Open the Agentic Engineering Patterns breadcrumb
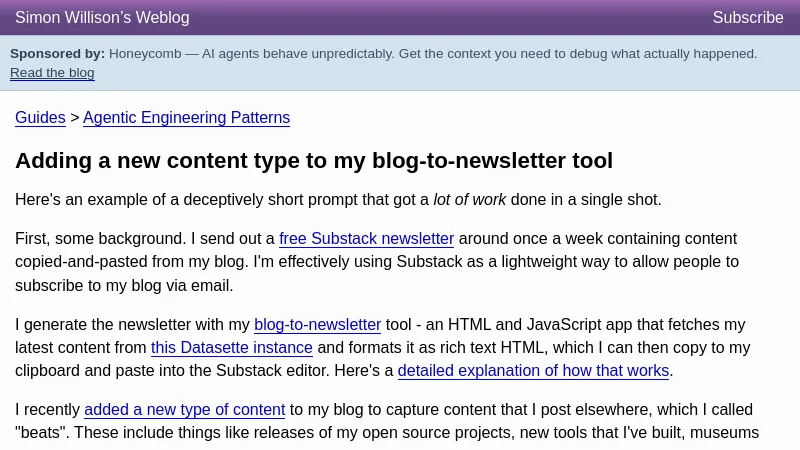The width and height of the screenshot is (800, 450). (186, 118)
